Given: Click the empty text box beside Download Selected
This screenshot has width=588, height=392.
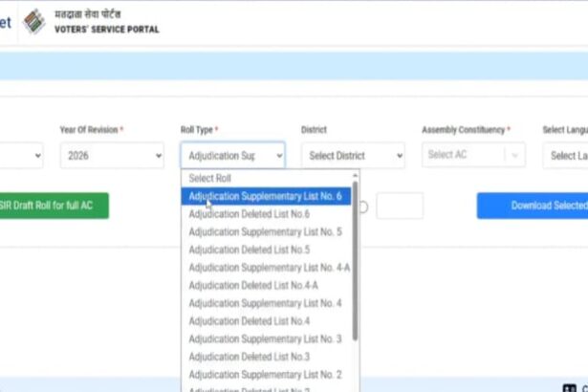Looking at the screenshot, I should 399,206.
